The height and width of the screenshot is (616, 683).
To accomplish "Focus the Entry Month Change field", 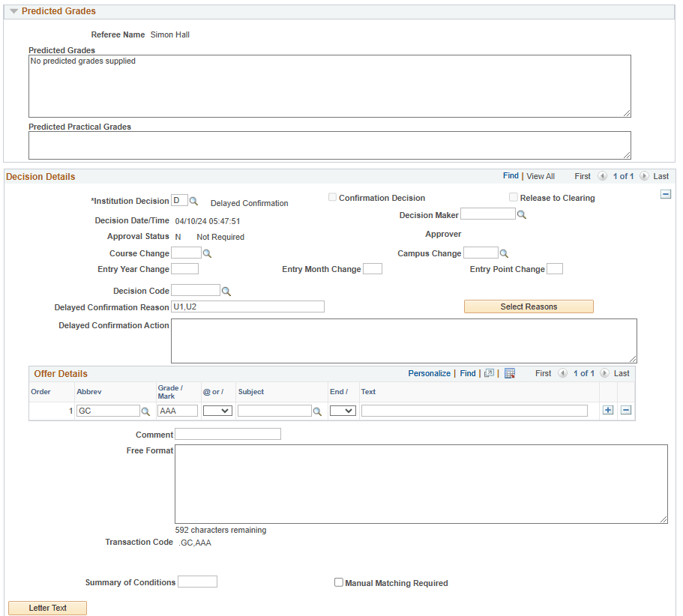I will click(373, 268).
